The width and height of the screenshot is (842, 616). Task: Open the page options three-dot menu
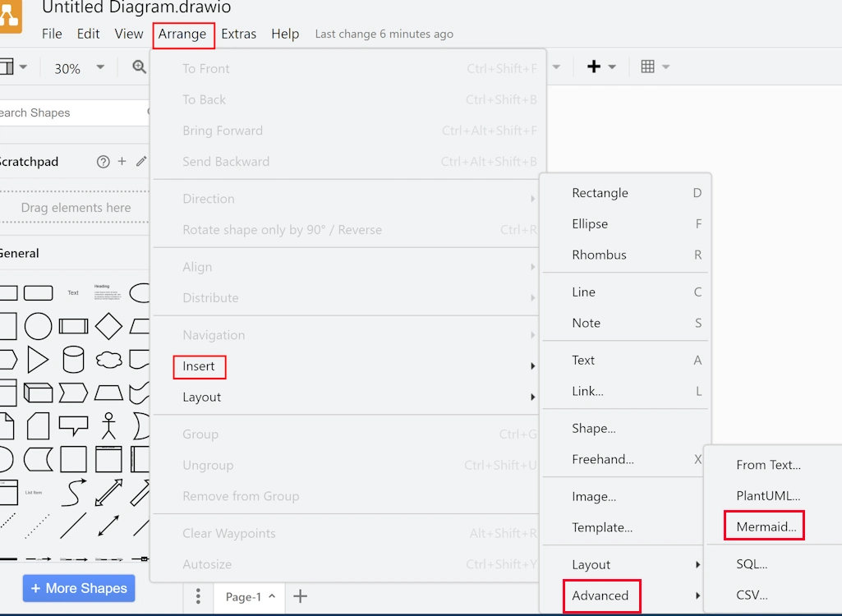198,596
